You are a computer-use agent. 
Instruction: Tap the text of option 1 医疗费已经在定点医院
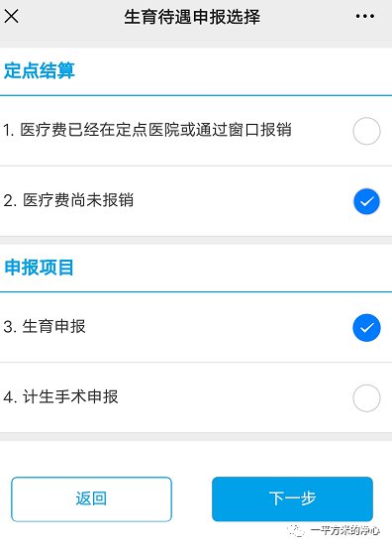[x=147, y=130]
